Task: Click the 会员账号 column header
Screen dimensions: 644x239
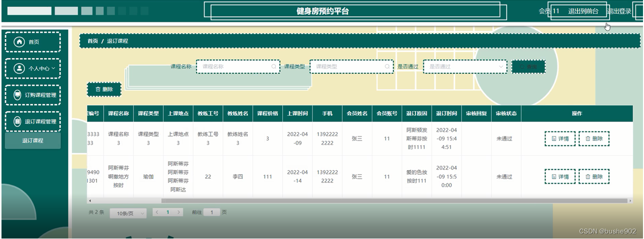Action: click(387, 114)
